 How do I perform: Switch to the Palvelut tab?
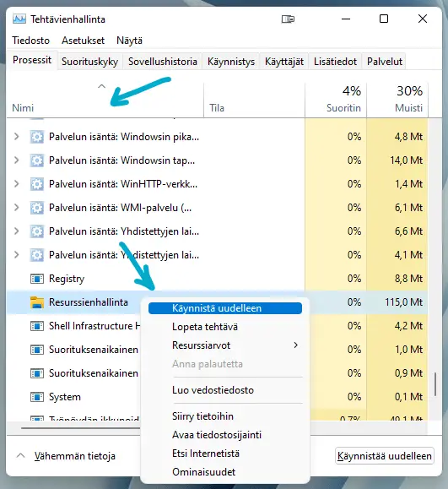click(x=385, y=62)
